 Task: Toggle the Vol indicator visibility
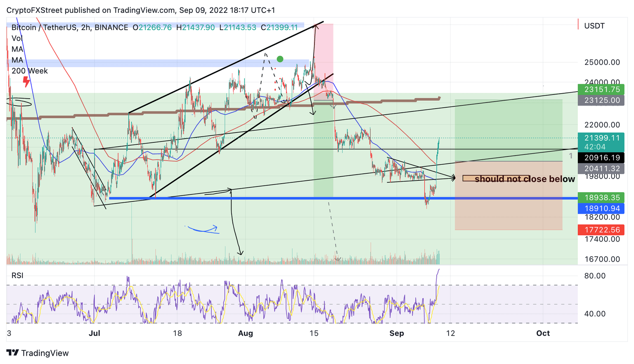coord(18,38)
